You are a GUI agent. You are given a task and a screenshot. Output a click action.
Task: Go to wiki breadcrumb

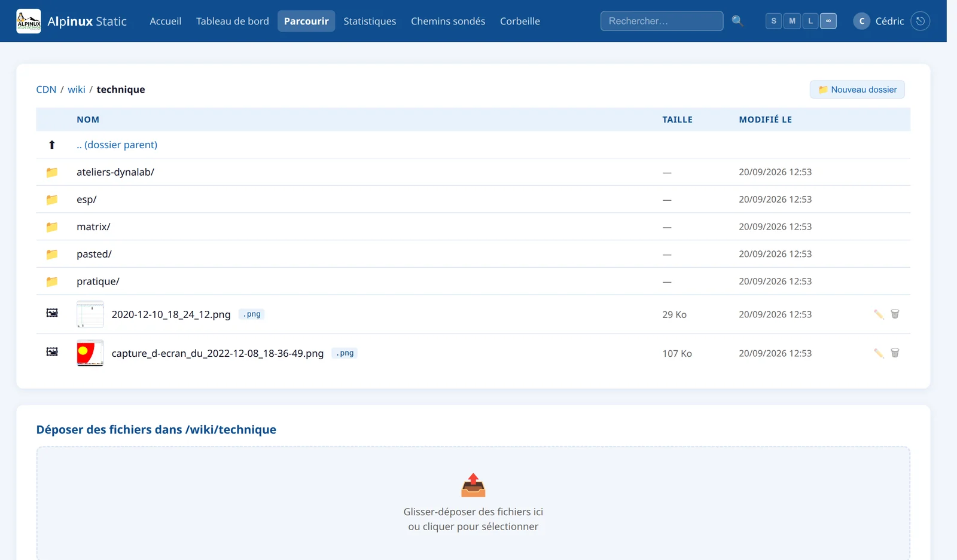click(77, 90)
